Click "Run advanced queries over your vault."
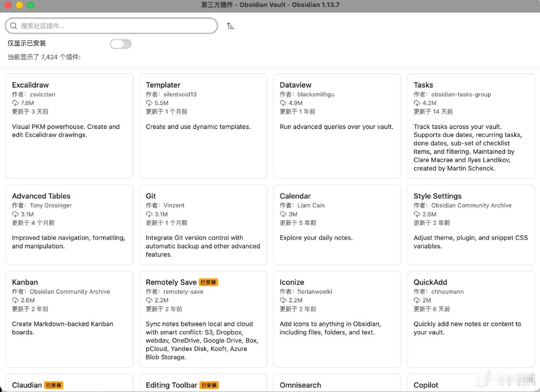The width and height of the screenshot is (540, 392). click(x=336, y=127)
